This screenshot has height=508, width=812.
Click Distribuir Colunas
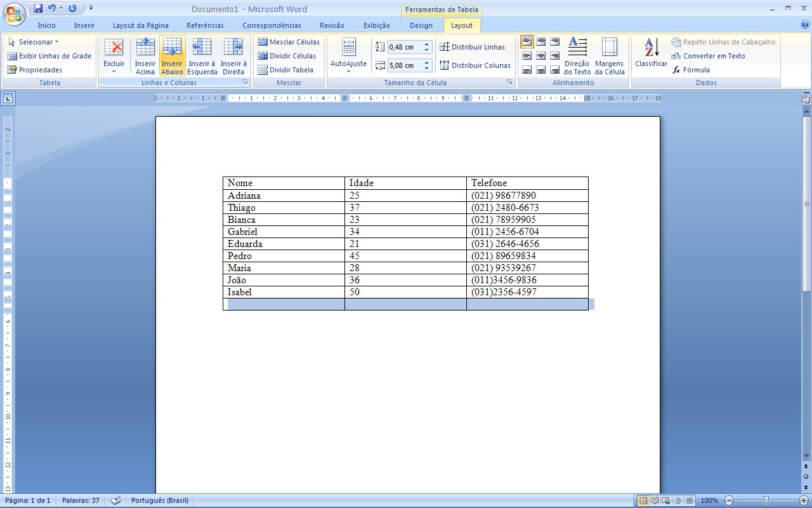[x=475, y=65]
